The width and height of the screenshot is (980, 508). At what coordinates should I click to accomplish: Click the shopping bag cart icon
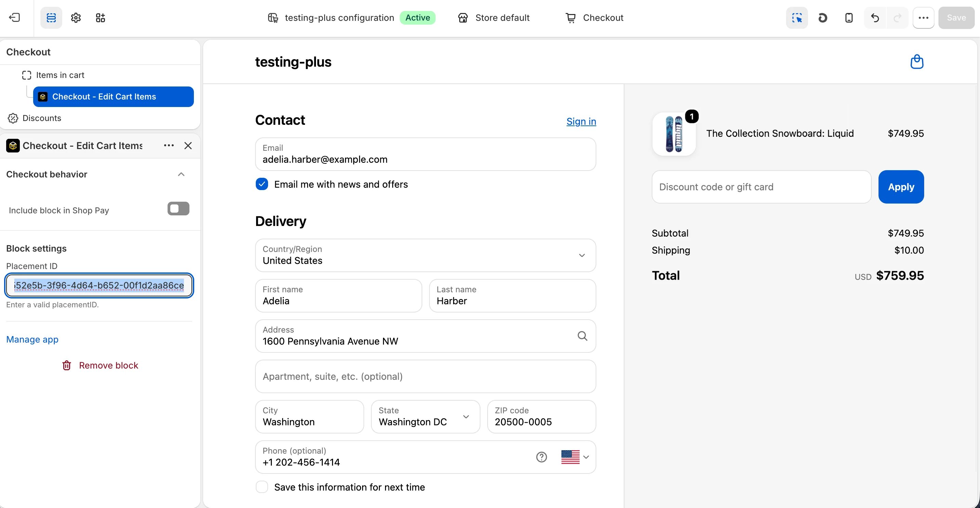(917, 62)
